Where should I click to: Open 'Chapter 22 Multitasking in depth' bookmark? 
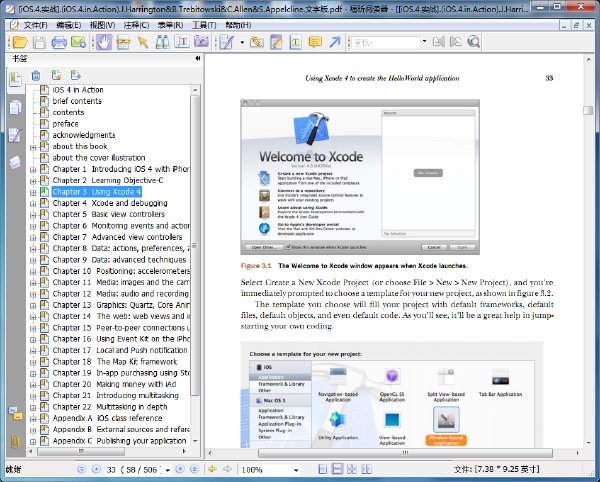click(x=110, y=407)
